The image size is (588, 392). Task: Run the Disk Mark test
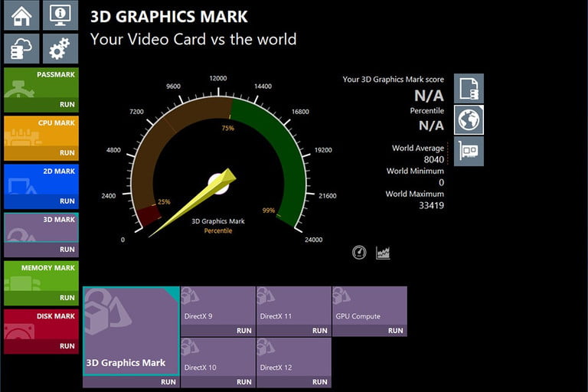[41, 346]
